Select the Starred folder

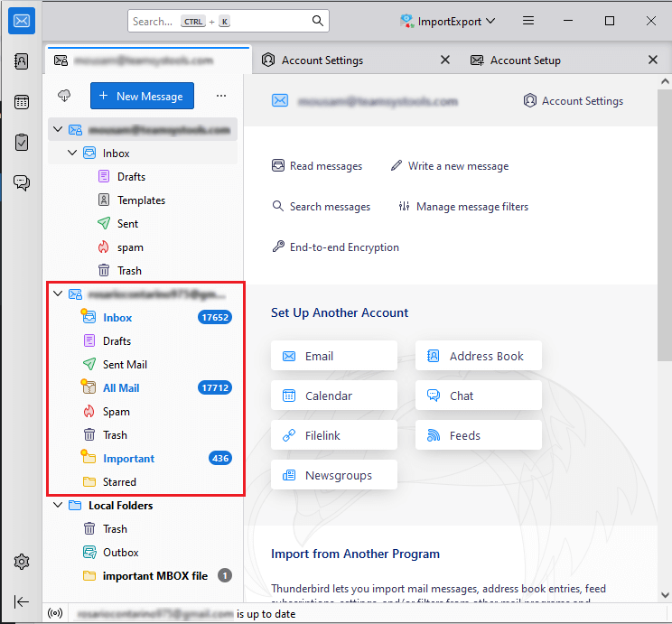coord(143,481)
